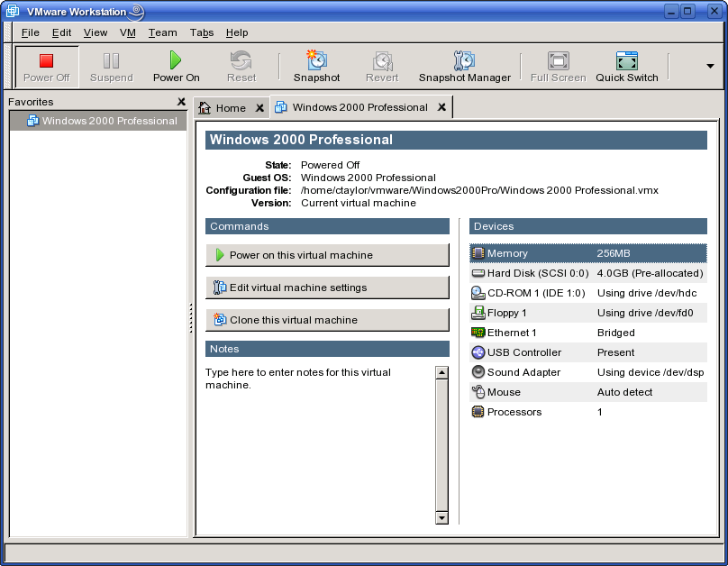The image size is (728, 566).
Task: Click the configuration file path text
Action: click(479, 190)
